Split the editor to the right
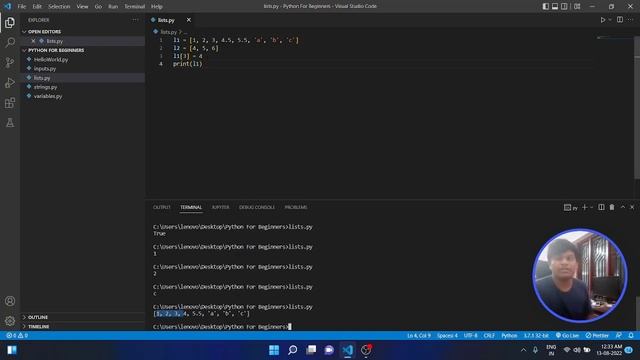640x360 pixels. [620, 20]
